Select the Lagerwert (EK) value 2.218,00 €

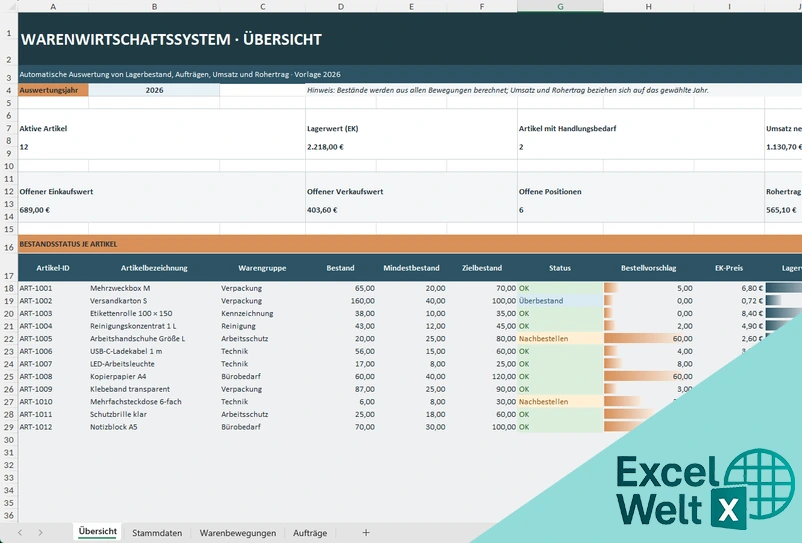(325, 147)
